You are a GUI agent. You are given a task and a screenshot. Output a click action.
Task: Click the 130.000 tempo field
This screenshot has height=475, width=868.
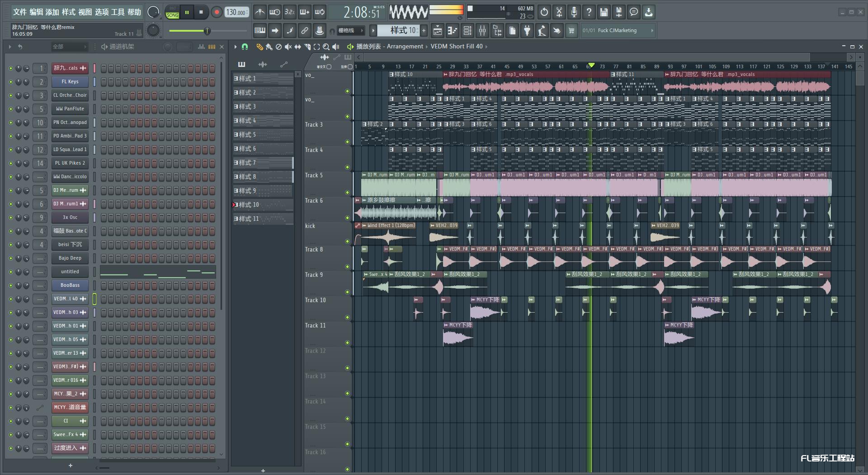[236, 12]
